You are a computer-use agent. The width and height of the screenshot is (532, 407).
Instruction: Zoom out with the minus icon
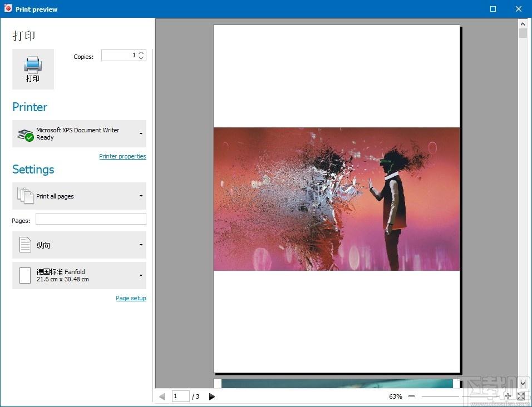tap(412, 396)
